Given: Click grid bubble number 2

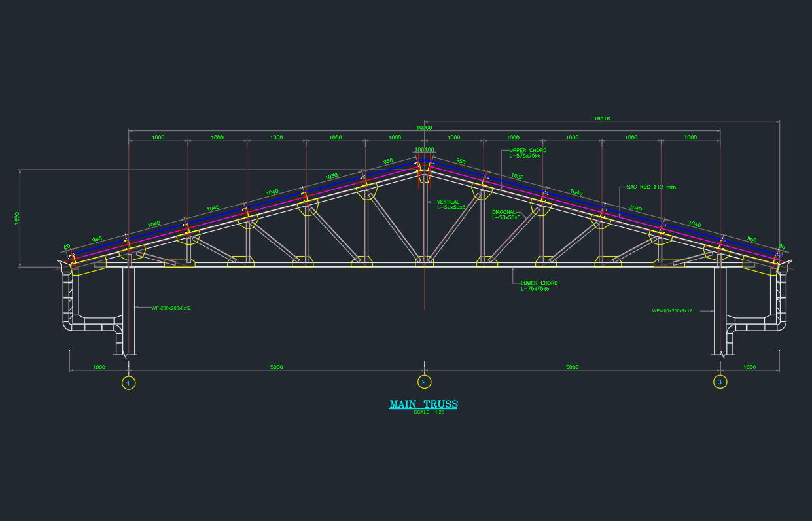Looking at the screenshot, I should click(x=424, y=382).
